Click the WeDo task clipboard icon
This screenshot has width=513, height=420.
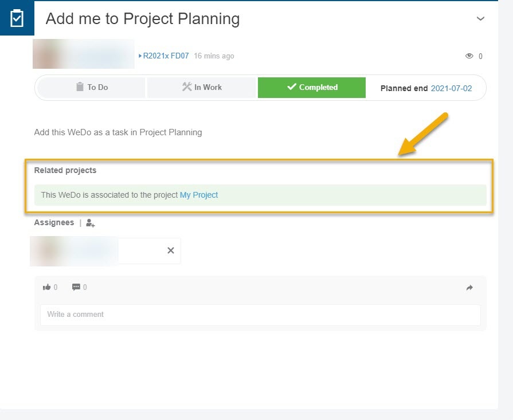[x=17, y=18]
